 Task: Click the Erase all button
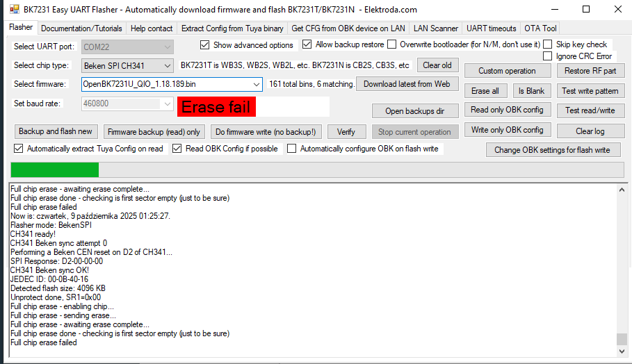pos(485,91)
